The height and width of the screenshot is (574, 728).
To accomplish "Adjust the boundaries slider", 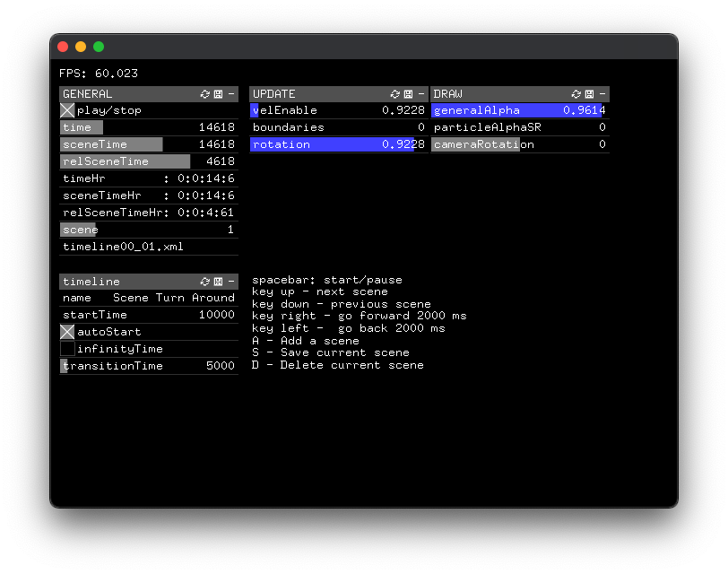I will [339, 127].
